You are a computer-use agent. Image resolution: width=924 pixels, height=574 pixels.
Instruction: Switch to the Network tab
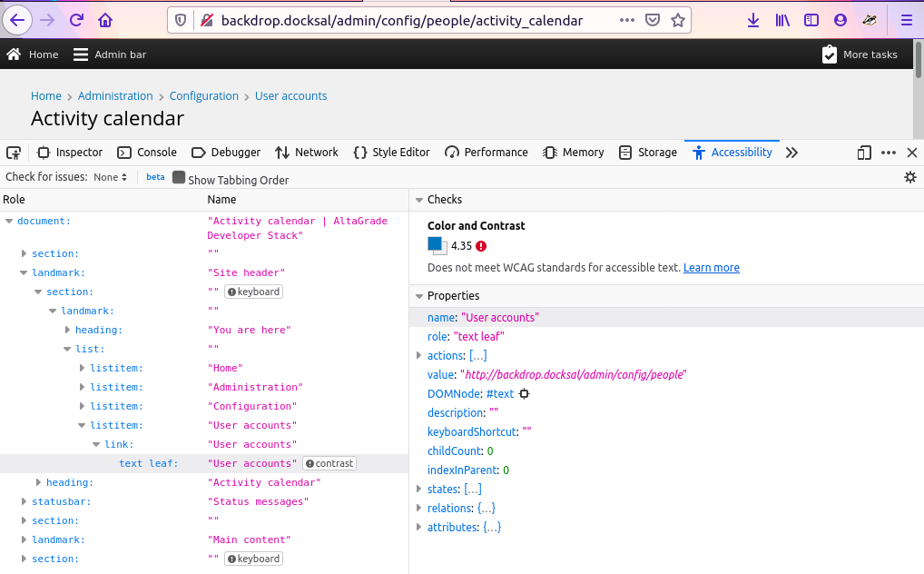click(307, 153)
